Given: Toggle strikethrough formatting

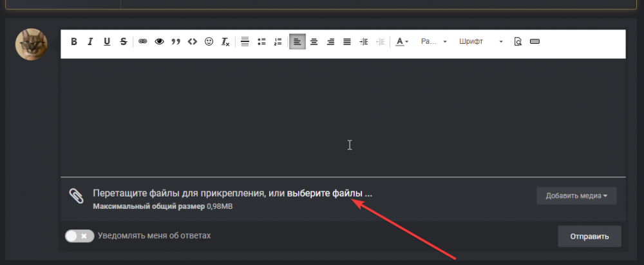Looking at the screenshot, I should [x=123, y=42].
